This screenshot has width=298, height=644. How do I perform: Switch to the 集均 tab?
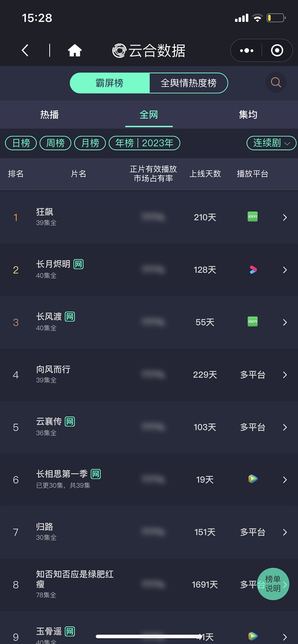[x=248, y=115]
